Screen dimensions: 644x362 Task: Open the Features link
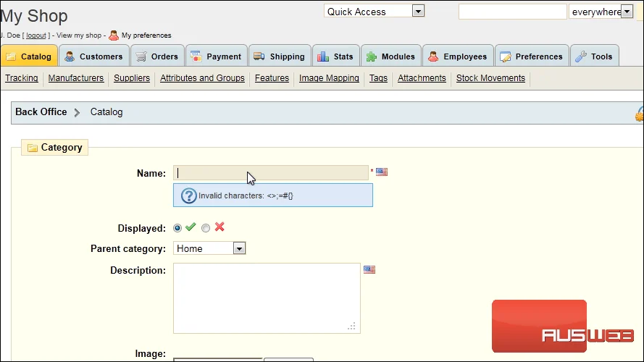[x=272, y=78]
